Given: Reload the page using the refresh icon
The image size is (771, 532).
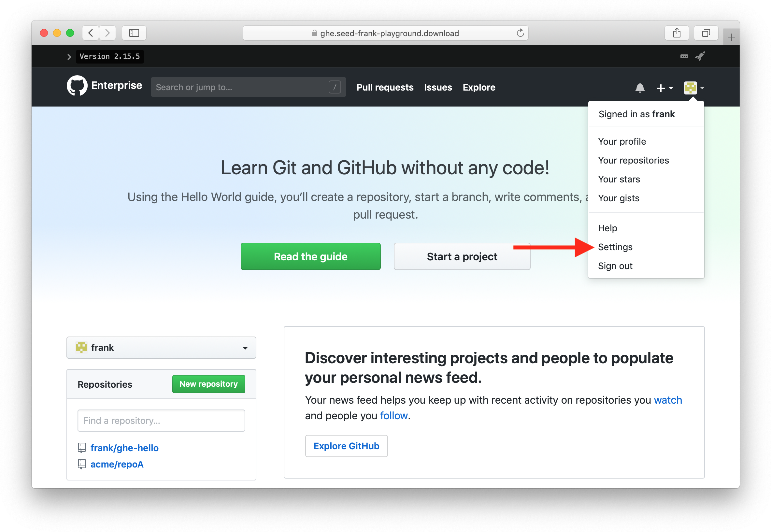Looking at the screenshot, I should tap(520, 33).
